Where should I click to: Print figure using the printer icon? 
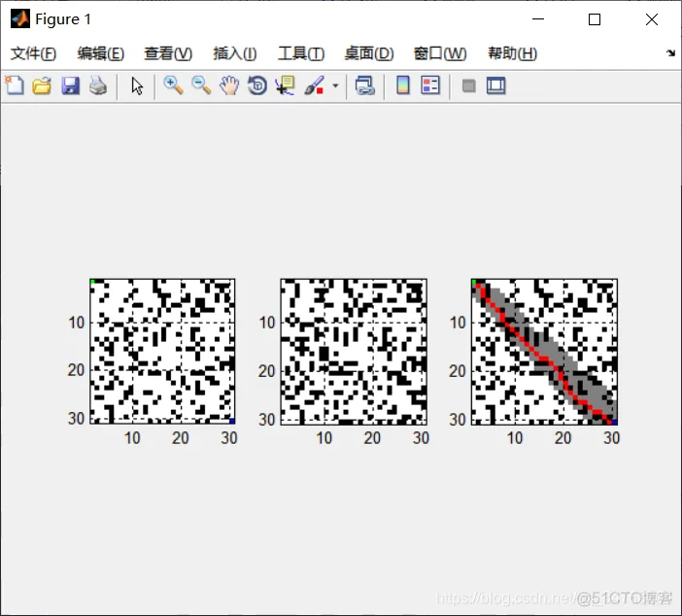click(98, 86)
